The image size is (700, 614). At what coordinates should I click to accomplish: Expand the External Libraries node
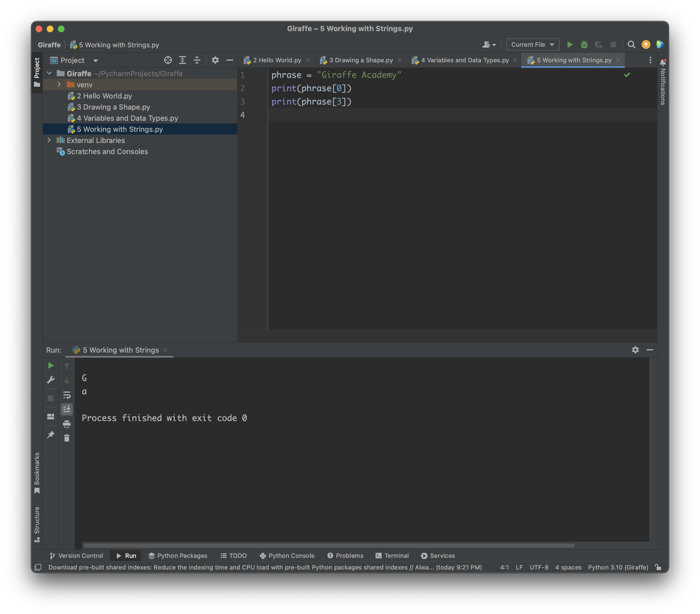pyautogui.click(x=49, y=140)
